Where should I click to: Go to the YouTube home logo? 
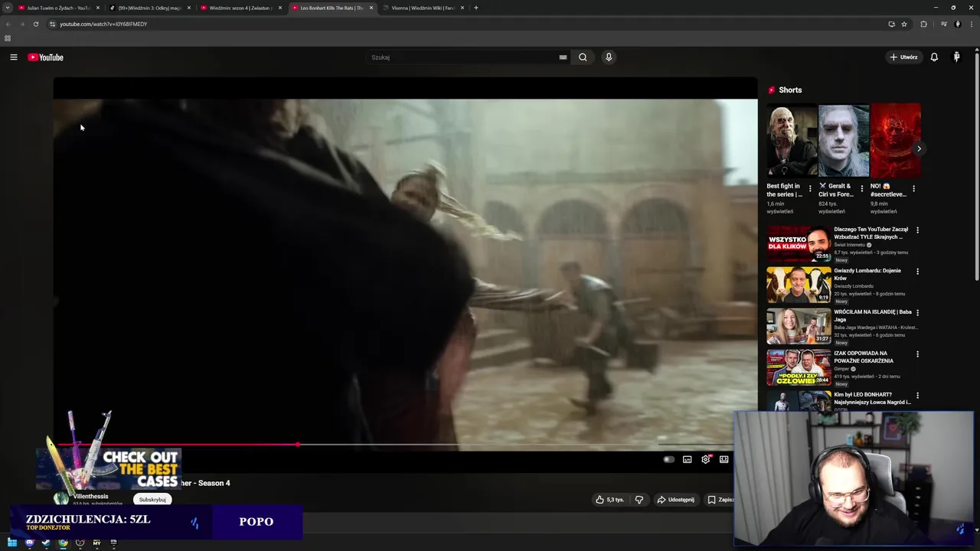pos(46,57)
